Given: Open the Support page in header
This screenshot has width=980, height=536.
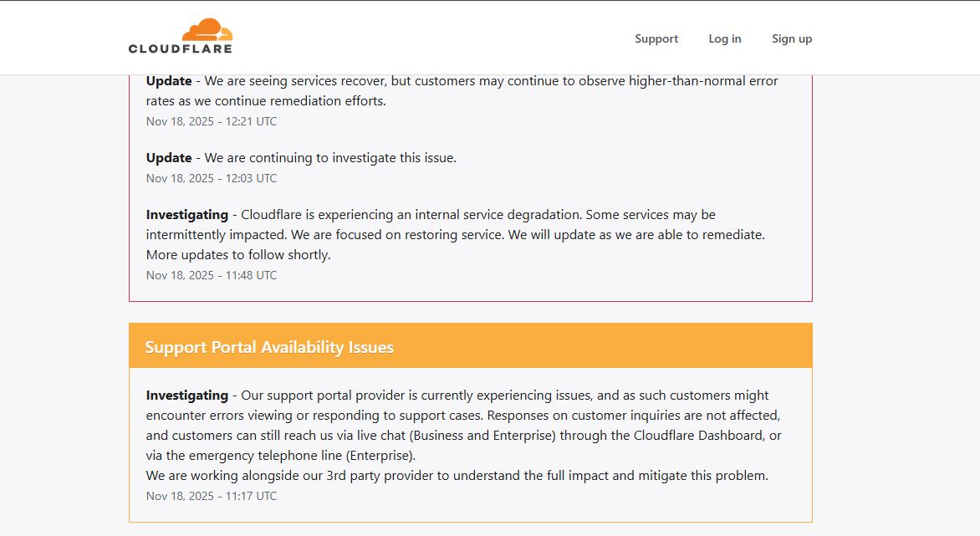Looking at the screenshot, I should point(656,38).
